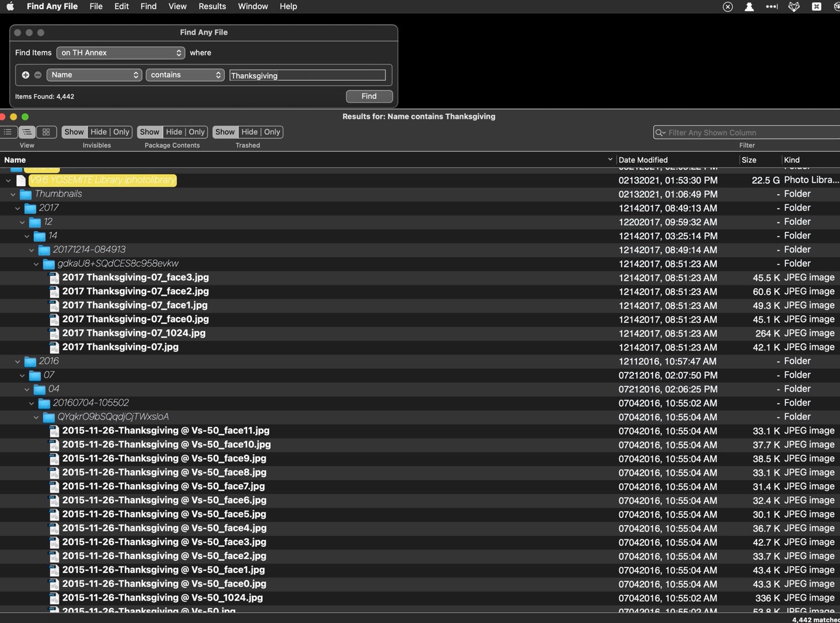Add a search criterion with the plus icon
This screenshot has height=623, width=840.
click(25, 75)
